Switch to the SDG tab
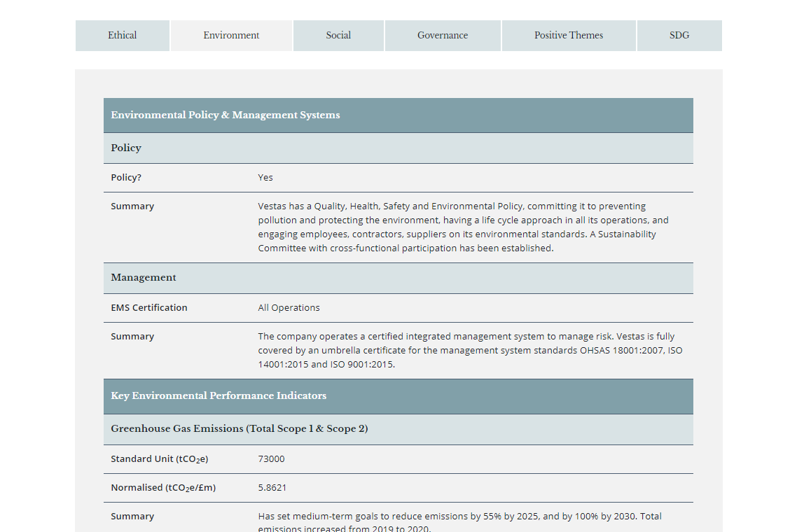The image size is (797, 532). [x=679, y=36]
